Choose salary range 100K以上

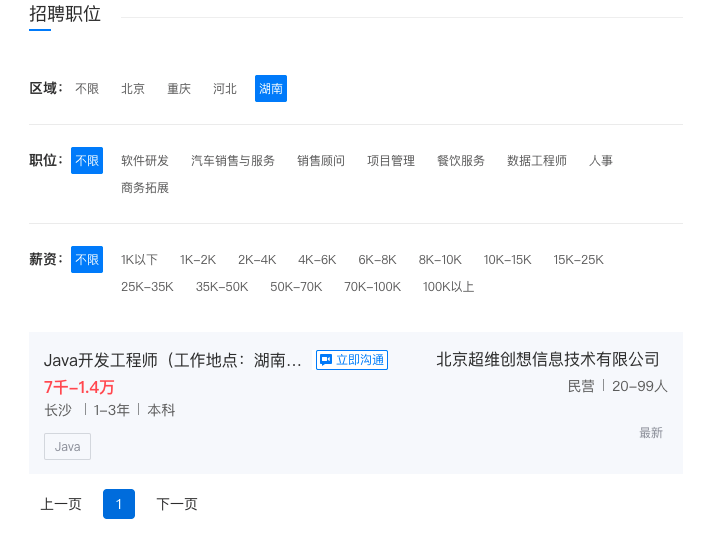click(x=448, y=286)
